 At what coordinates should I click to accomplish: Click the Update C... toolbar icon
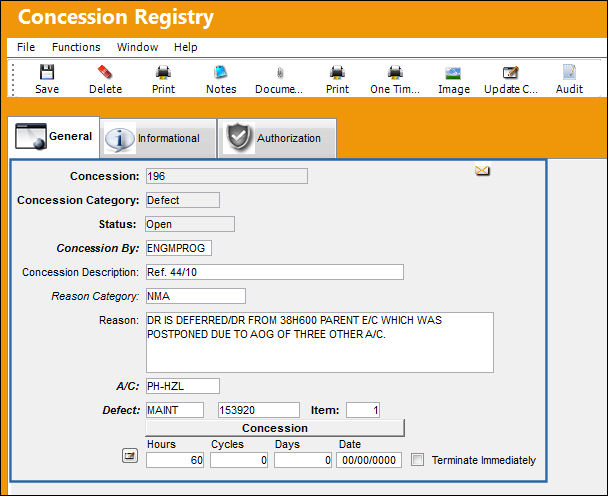tap(511, 73)
